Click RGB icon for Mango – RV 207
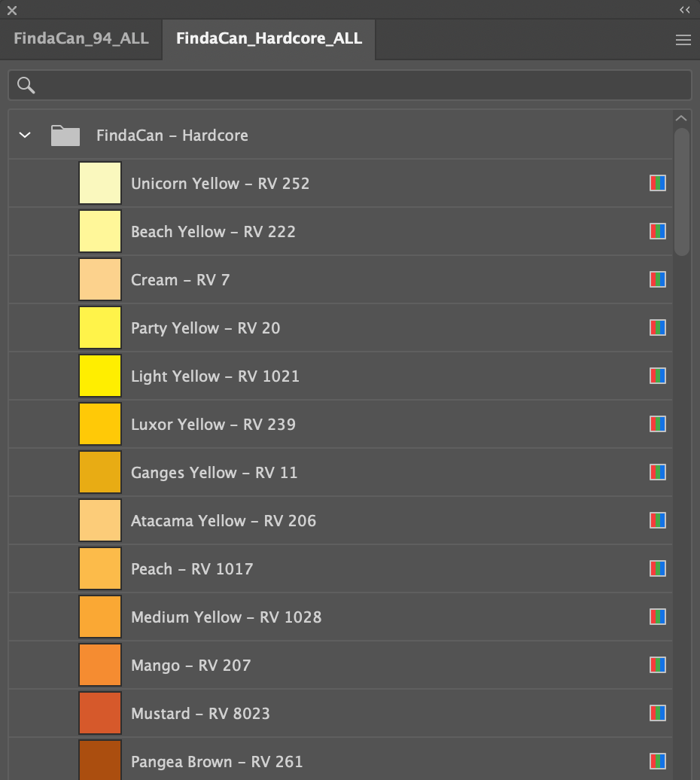Image resolution: width=700 pixels, height=780 pixels. [658, 665]
